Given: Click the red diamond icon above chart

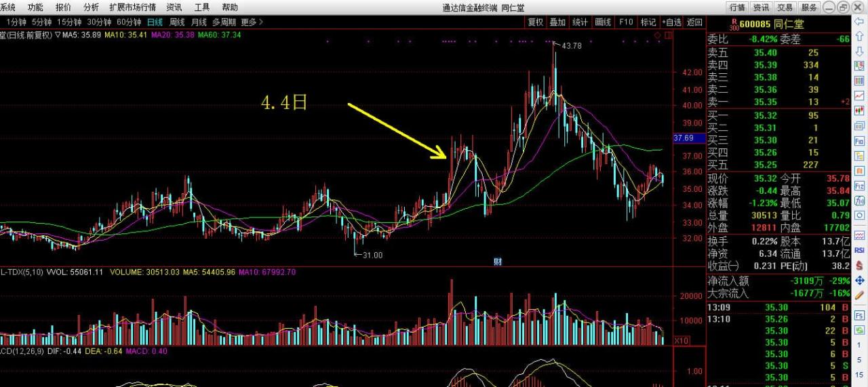Looking at the screenshot, I should click(x=657, y=35).
